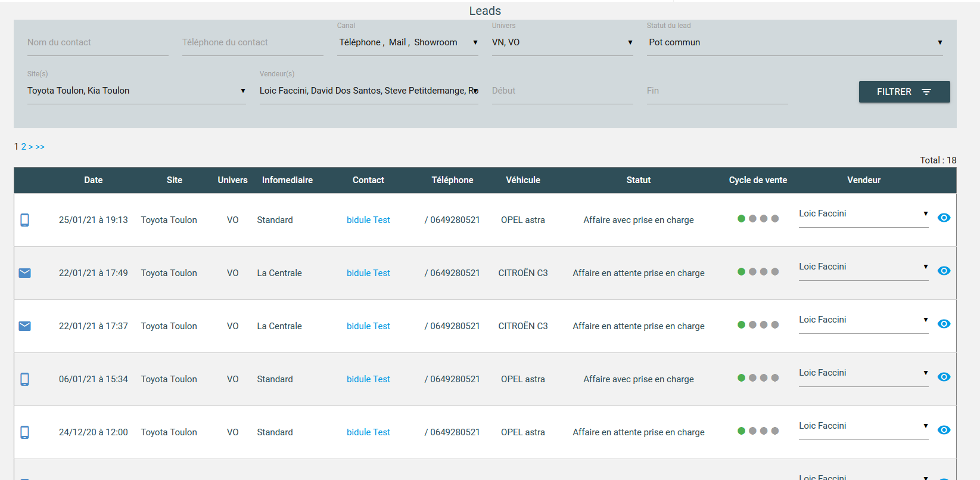
Task: Open bidule Test contact in first row
Action: point(368,220)
